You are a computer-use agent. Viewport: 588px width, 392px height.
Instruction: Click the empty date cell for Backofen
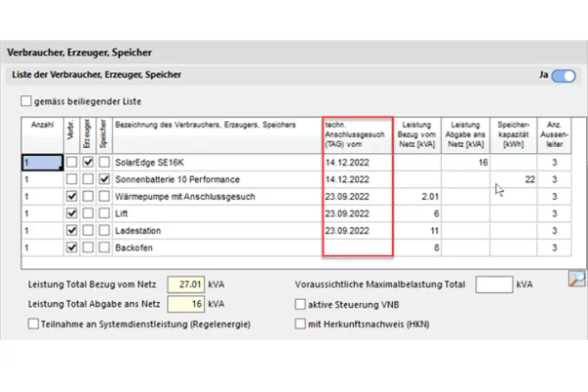click(357, 248)
